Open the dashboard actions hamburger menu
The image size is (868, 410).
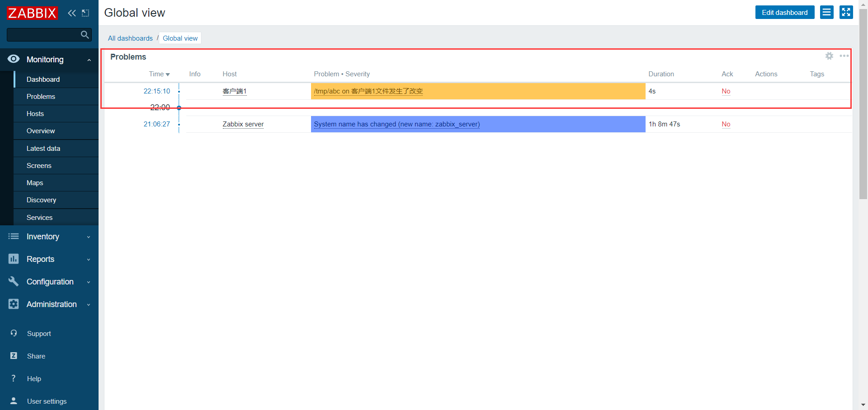click(826, 12)
